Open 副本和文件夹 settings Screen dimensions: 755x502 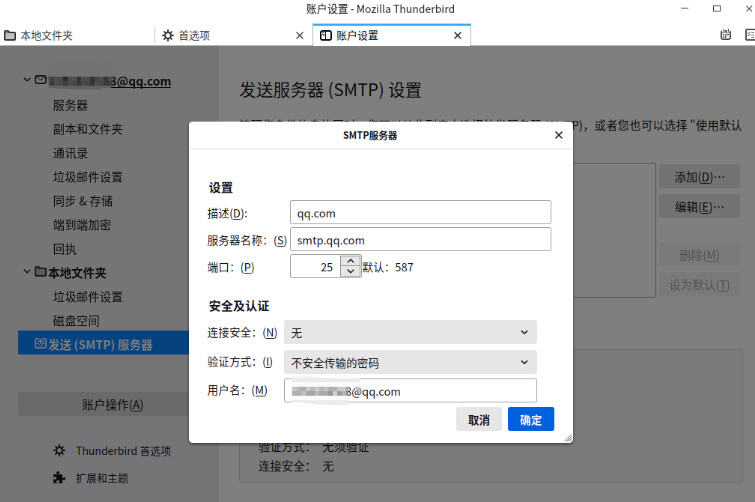pos(88,129)
